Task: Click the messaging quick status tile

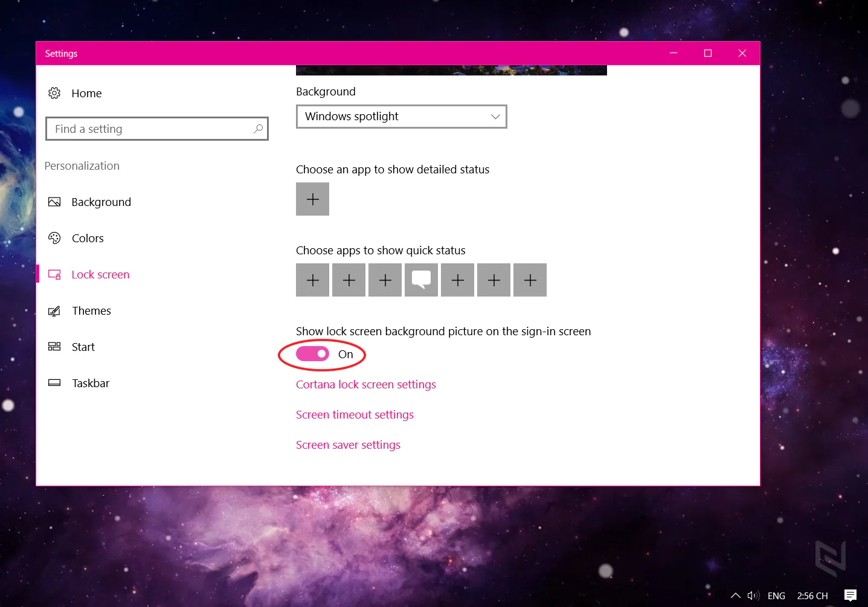Action: click(x=421, y=280)
